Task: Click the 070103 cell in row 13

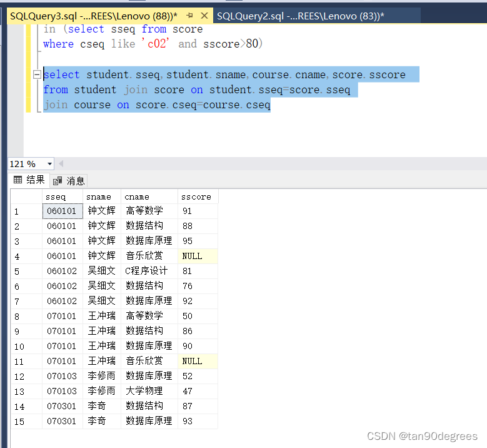Action: (63, 391)
